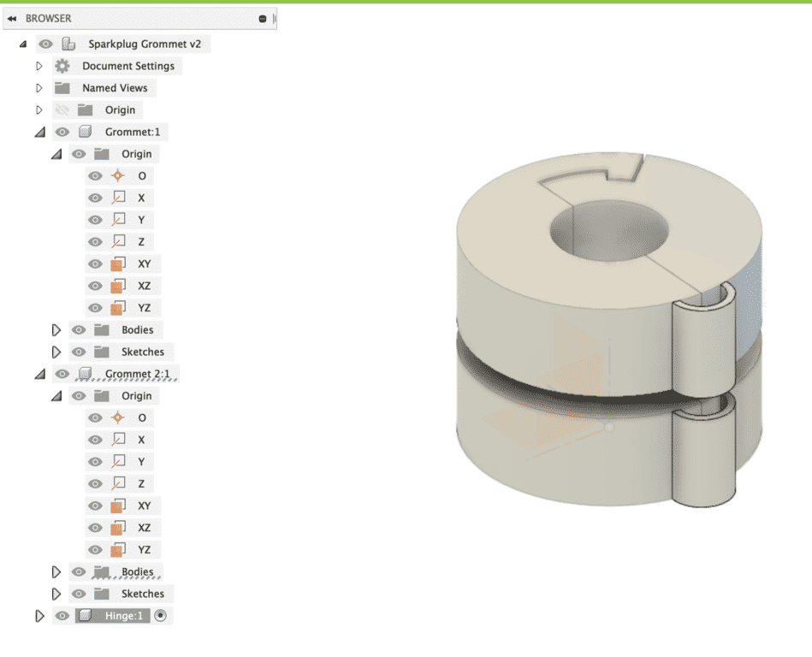Screen dimensions: 812x657
Task: Click the Browser panel options round button
Action: 263,18
